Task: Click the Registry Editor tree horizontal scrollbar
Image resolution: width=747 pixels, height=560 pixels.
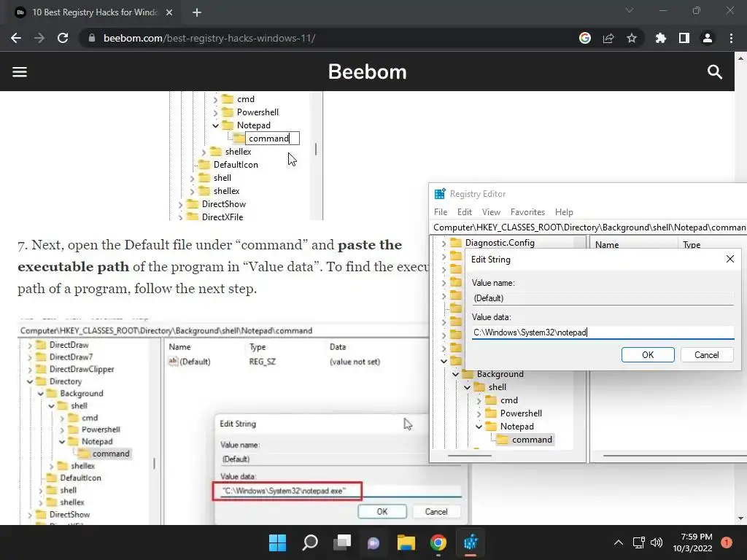Action: [x=469, y=456]
